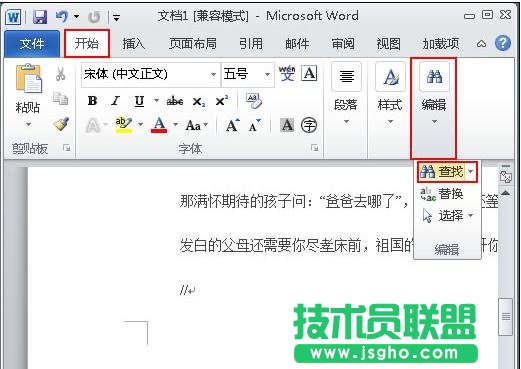The width and height of the screenshot is (521, 369).
Task: Click the scroll up arrow on scrollbar
Action: [506, 193]
